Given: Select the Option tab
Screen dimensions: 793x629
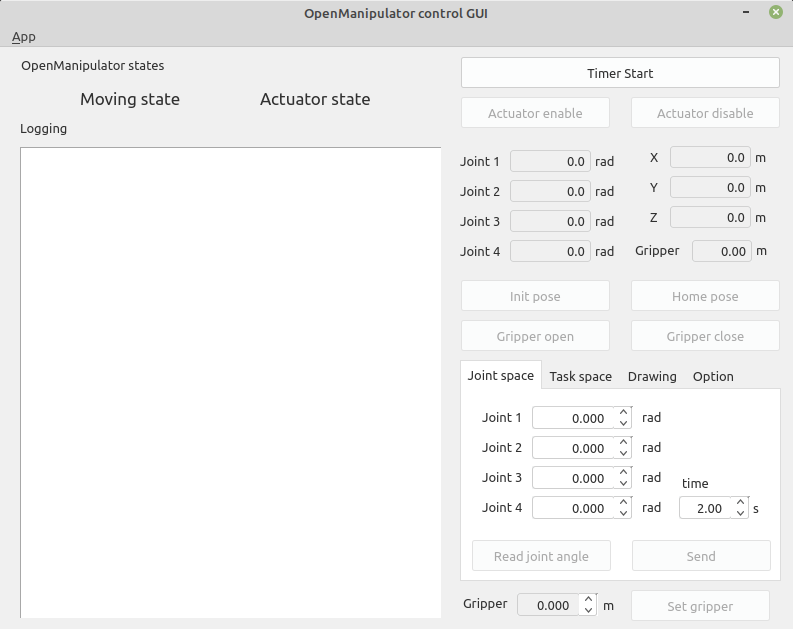Looking at the screenshot, I should (x=713, y=376).
